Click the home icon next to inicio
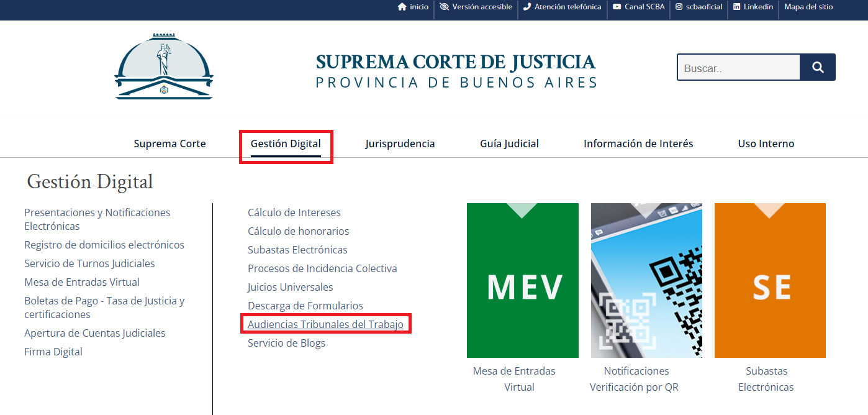868x415 pixels. coord(402,7)
